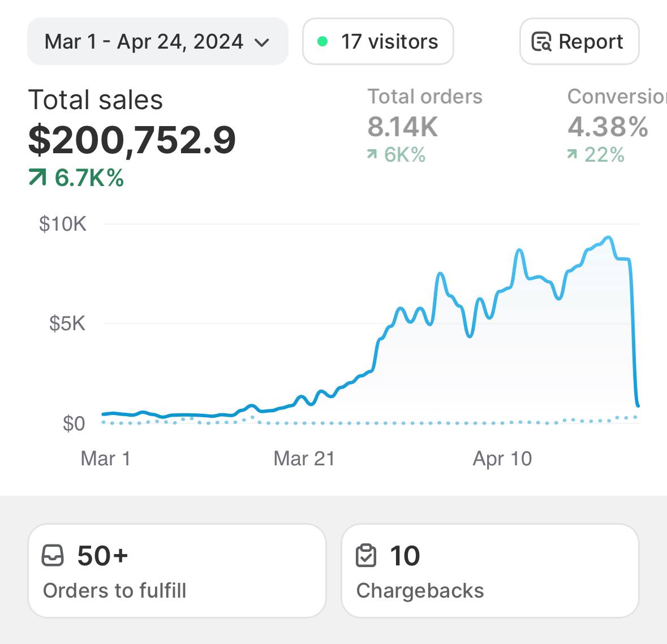
Task: Click the Mar 21 label on chart axis
Action: [x=304, y=459]
